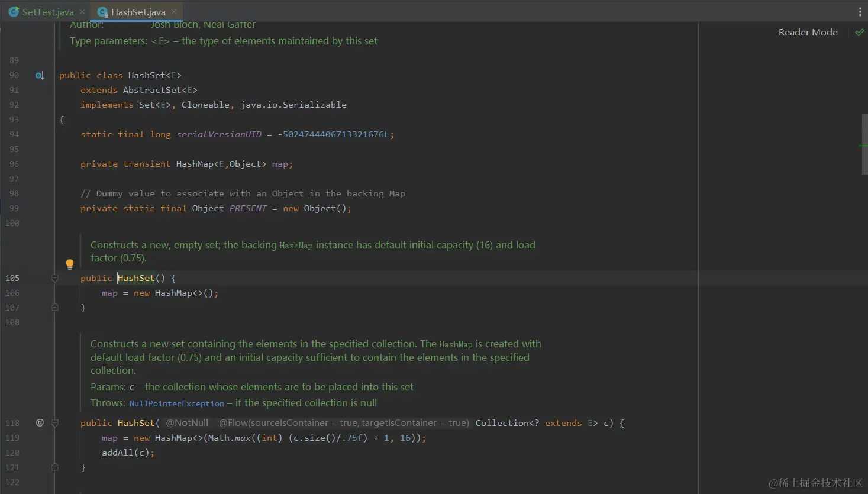Click the green marker stripe on the scrollbar
The width and height of the screenshot is (868, 494).
coord(863,146)
